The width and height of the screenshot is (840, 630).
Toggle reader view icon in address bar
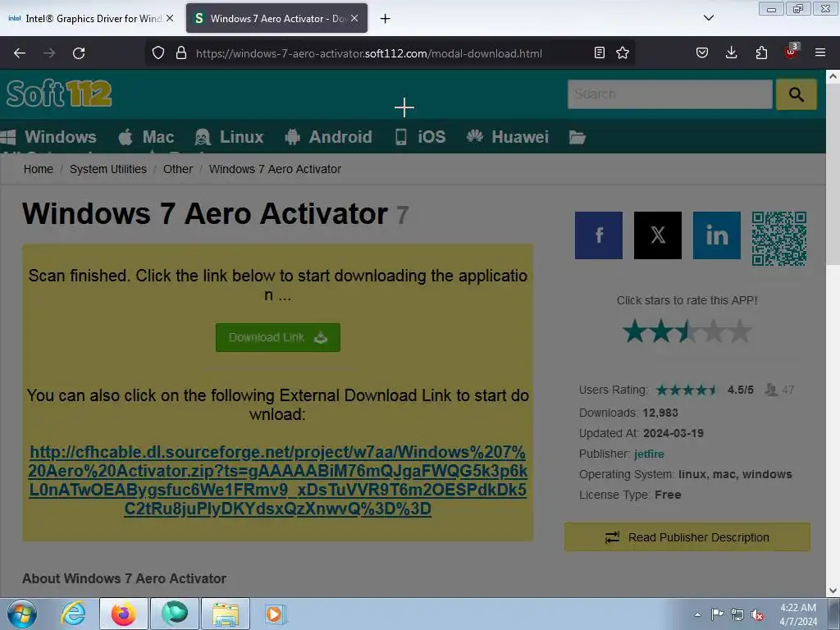pos(600,53)
